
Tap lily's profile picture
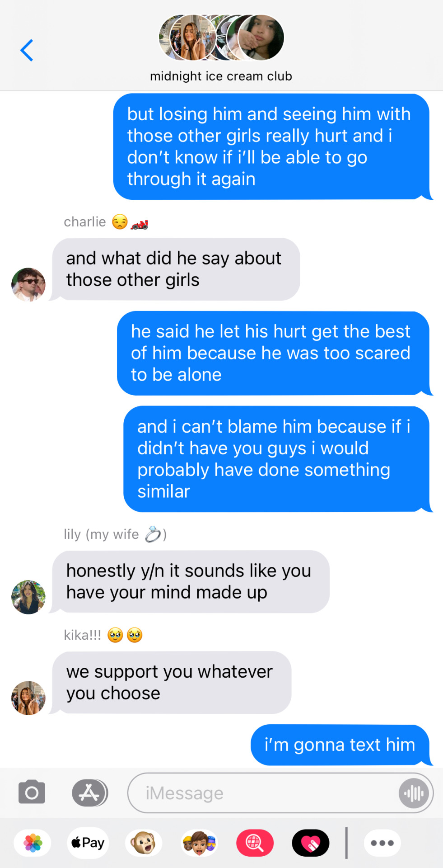(28, 597)
